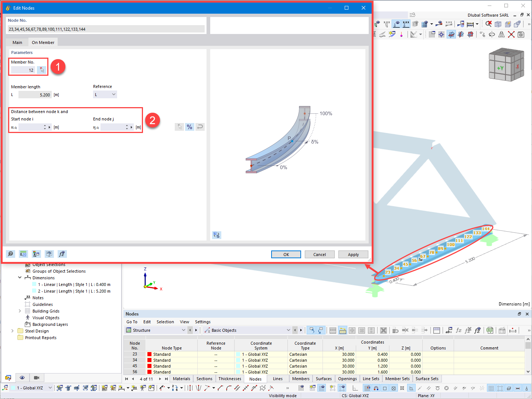Expand toolbar overflow chevron at top right
The image size is (532, 399).
click(529, 24)
